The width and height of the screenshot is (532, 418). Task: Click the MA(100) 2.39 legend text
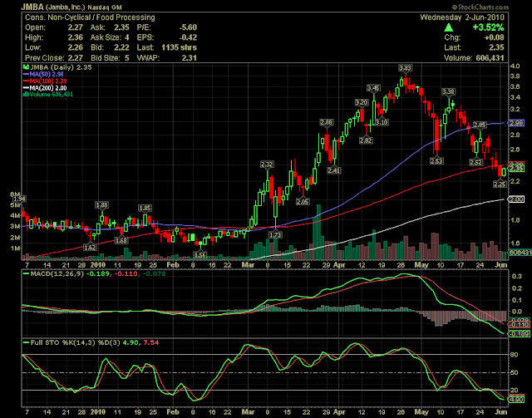pyautogui.click(x=48, y=81)
